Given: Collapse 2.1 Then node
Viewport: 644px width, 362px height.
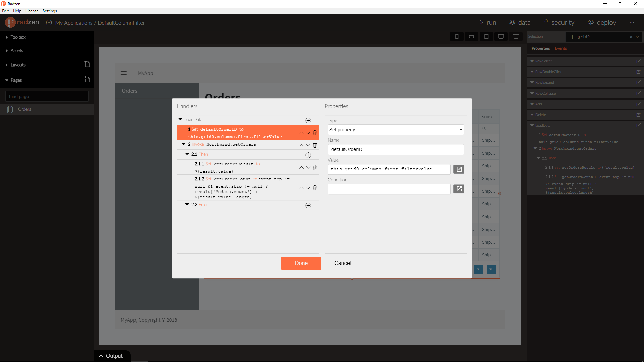Looking at the screenshot, I should coord(187,154).
